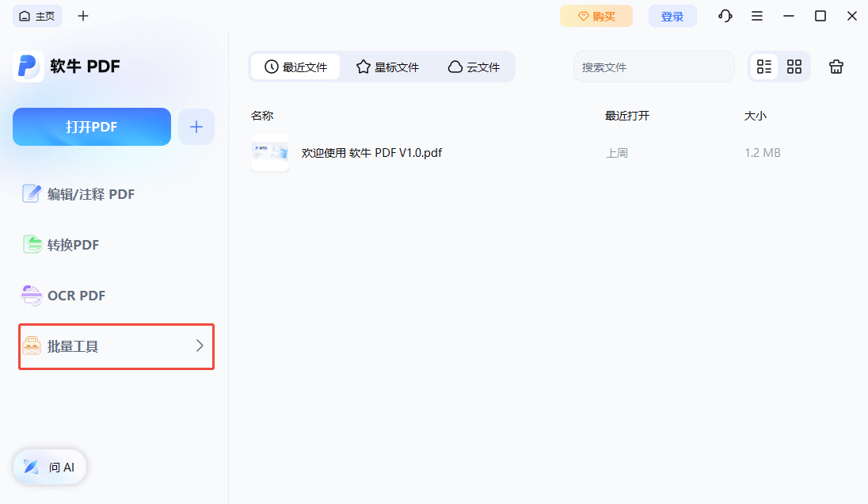Image resolution: width=868 pixels, height=504 pixels.
Task: Switch to list view layout
Action: point(764,67)
